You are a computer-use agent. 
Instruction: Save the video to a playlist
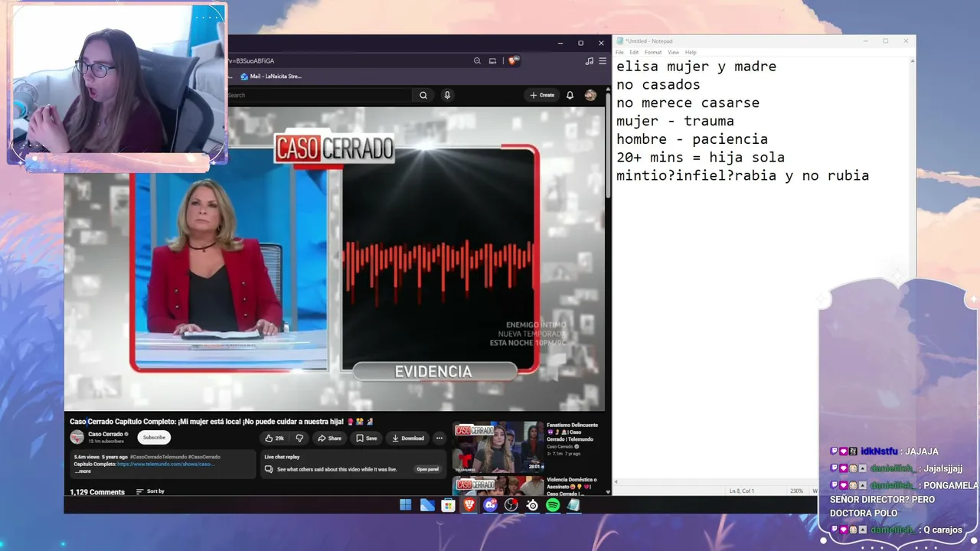[367, 438]
